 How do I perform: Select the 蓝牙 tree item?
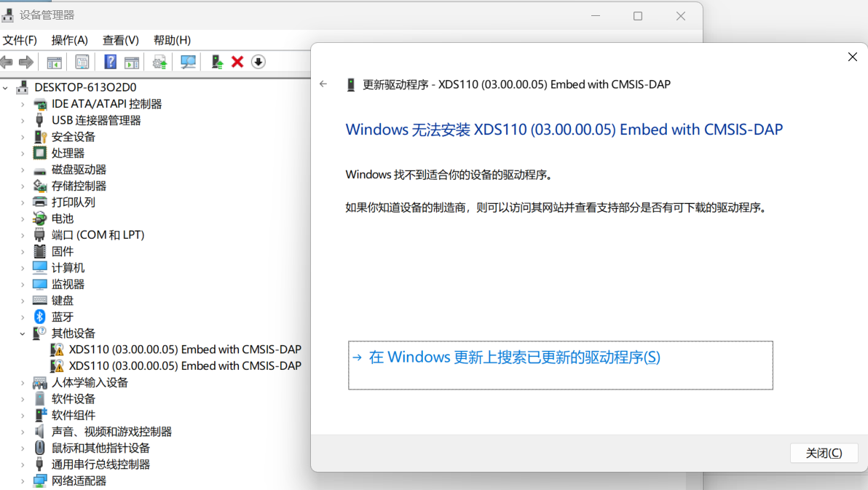63,317
